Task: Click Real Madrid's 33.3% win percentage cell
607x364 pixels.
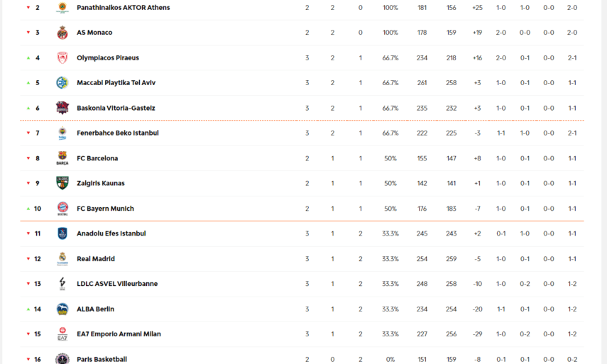Action: click(390, 259)
